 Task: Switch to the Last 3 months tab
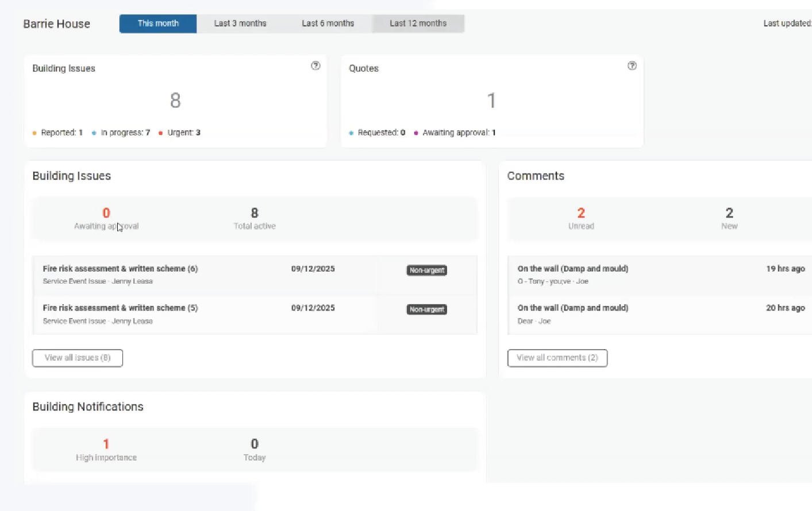click(x=240, y=23)
